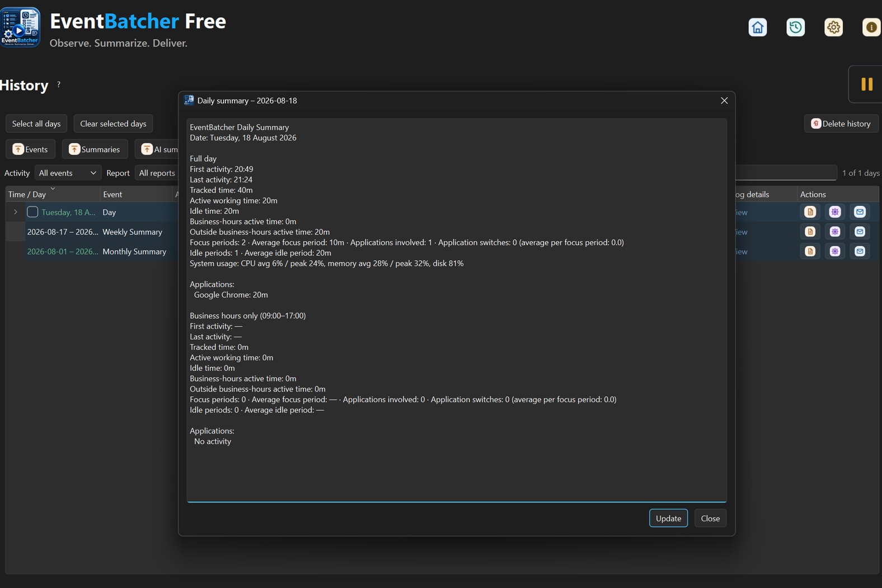The image size is (882, 588).
Task: Tick the checkbox for the Tuesday row
Action: pyautogui.click(x=32, y=212)
